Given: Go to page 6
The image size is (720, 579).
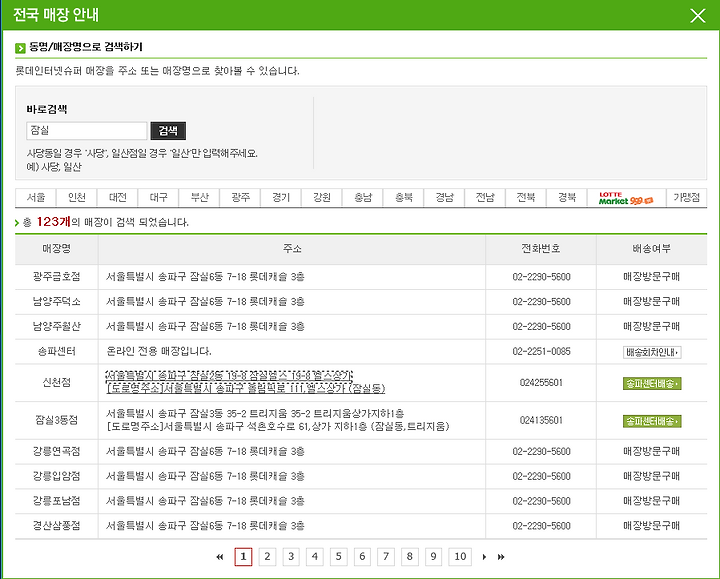Looking at the screenshot, I should pyautogui.click(x=362, y=557).
